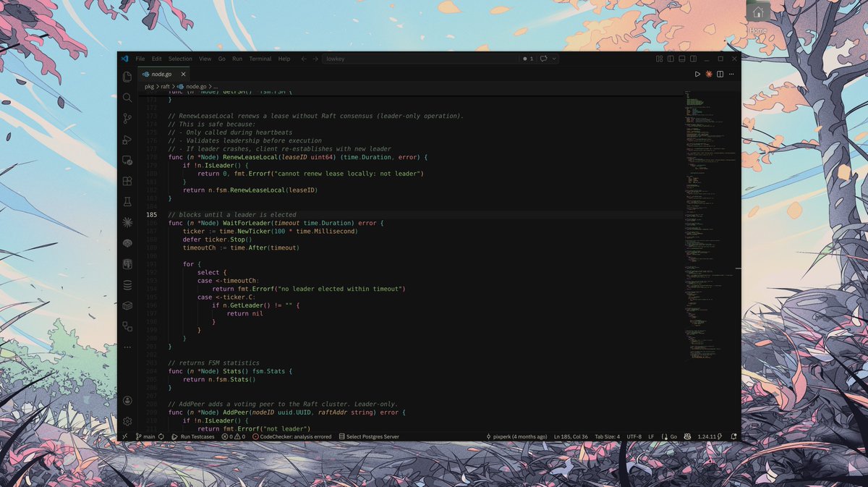Viewport: 868px width, 487px height.
Task: Toggle the primary side bar
Action: (671, 59)
